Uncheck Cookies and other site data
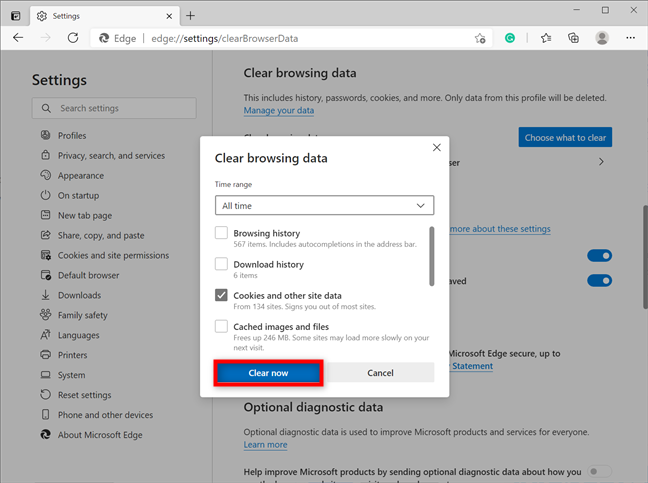The height and width of the screenshot is (483, 648). (221, 295)
